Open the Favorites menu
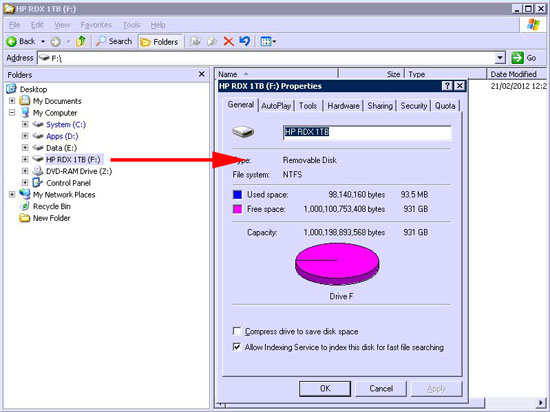 point(96,25)
